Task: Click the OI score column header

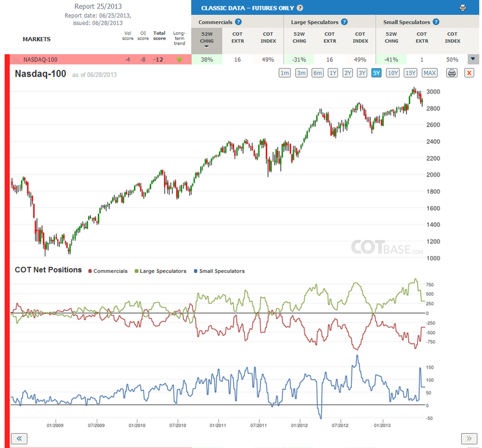Action: [x=143, y=36]
